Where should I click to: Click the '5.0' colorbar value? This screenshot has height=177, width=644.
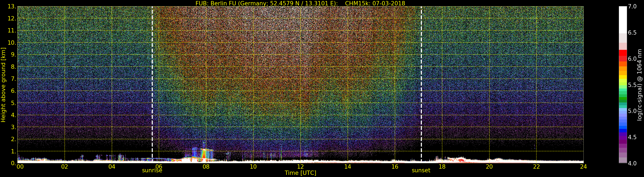coord(632,111)
